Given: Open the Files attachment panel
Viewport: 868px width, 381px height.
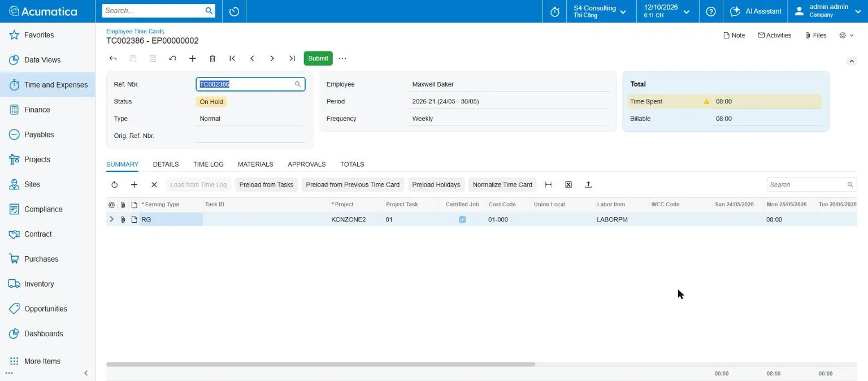Looking at the screenshot, I should coord(815,35).
